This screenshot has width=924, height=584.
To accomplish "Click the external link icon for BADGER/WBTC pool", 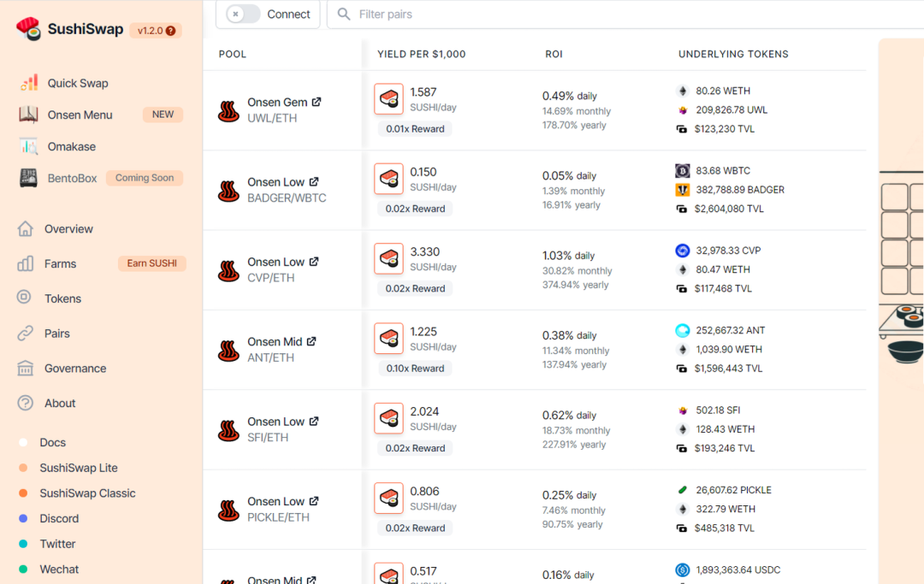I will coord(314,182).
